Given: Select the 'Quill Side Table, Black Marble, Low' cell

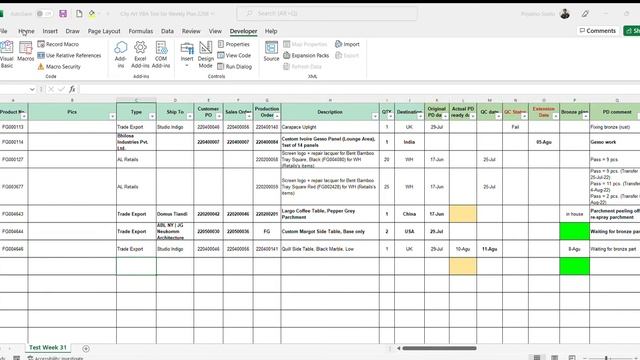Looking at the screenshot, I should coord(330,249).
